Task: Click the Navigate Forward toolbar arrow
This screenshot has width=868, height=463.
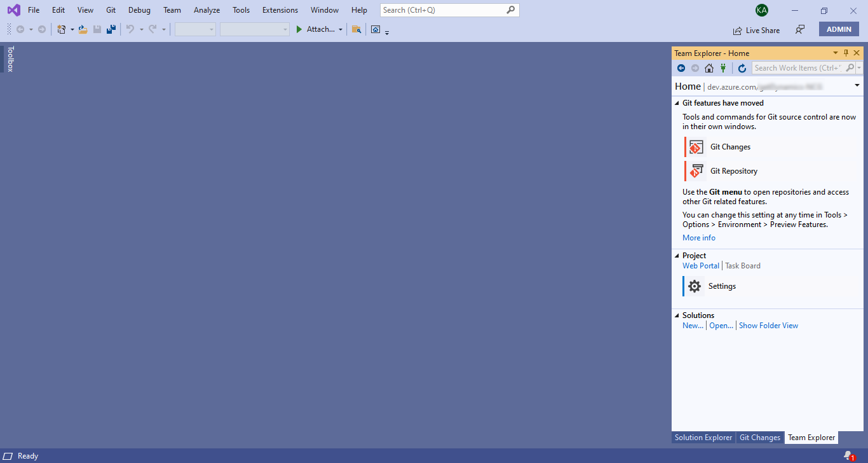Action: (x=42, y=29)
